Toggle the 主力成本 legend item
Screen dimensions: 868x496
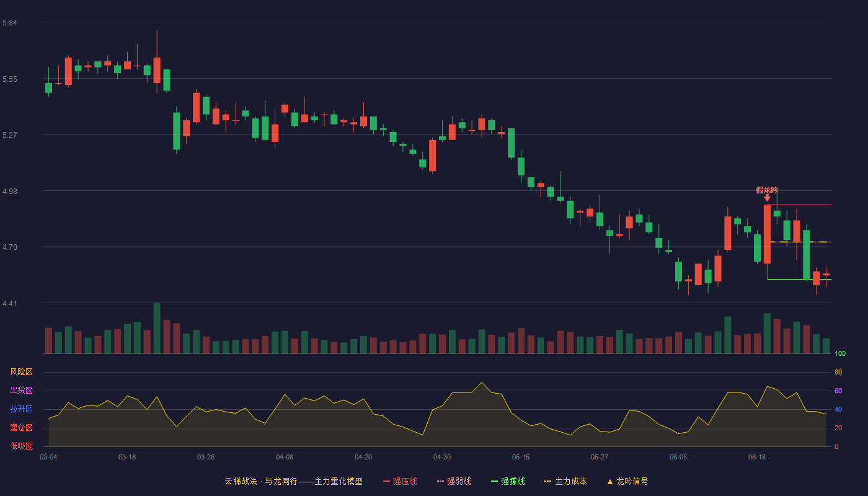tap(565, 481)
